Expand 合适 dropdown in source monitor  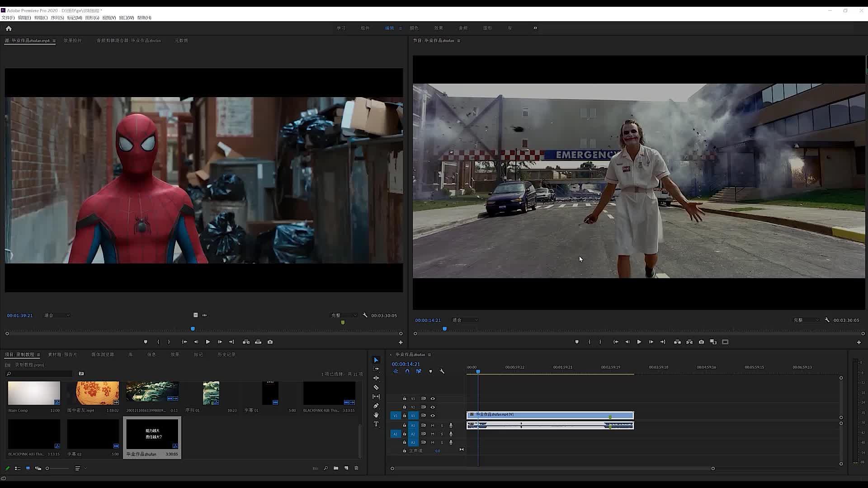(56, 315)
